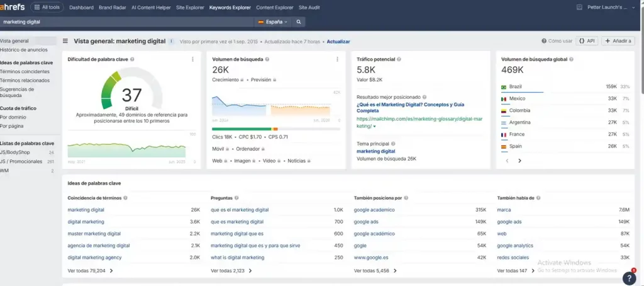
Task: Switch to Site Explorer
Action: coord(190,8)
